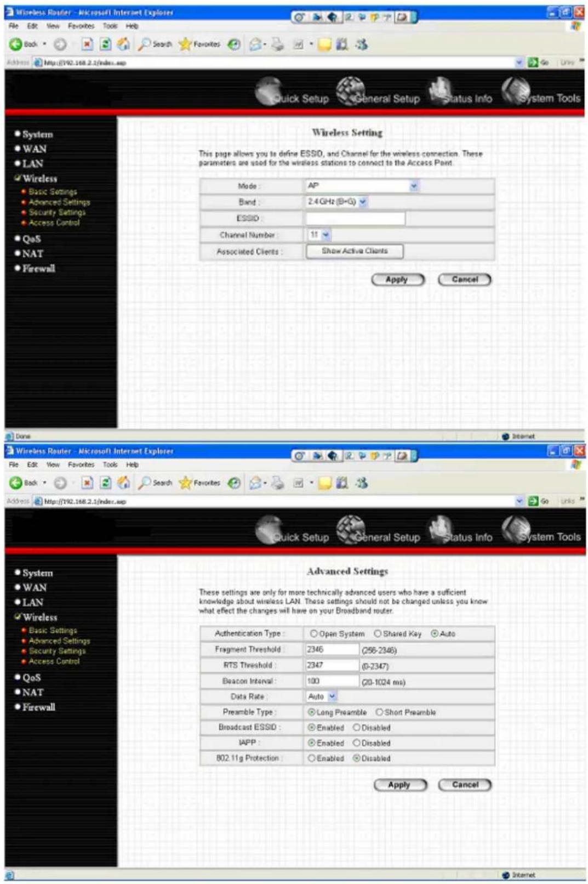Viewport: 588px width, 884px height.
Task: Click Go button in upper window address bar
Action: tap(538, 63)
